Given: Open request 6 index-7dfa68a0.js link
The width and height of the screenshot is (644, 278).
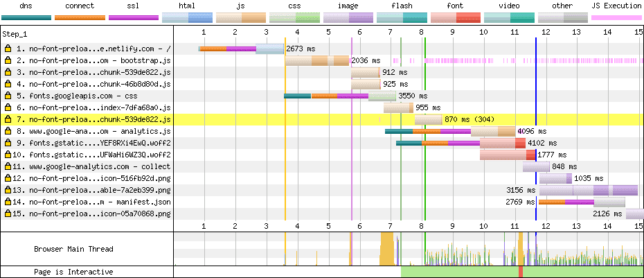Looking at the screenshot, I should [92, 107].
